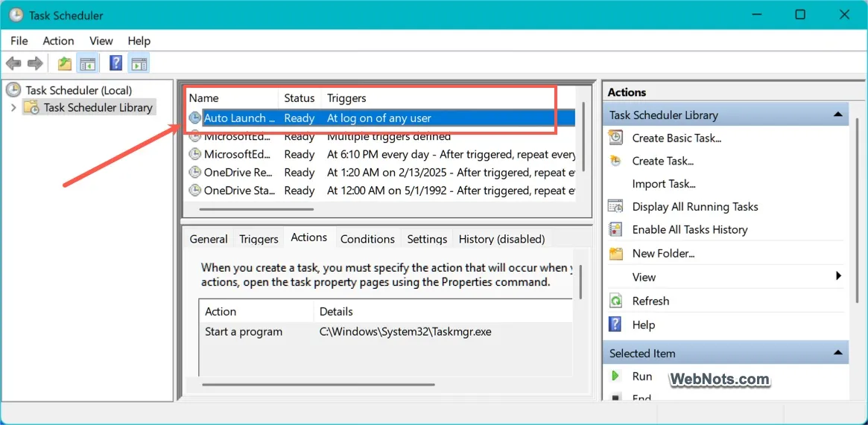Open the View submenu arrow in Actions
This screenshot has width=868, height=425.
(839, 276)
